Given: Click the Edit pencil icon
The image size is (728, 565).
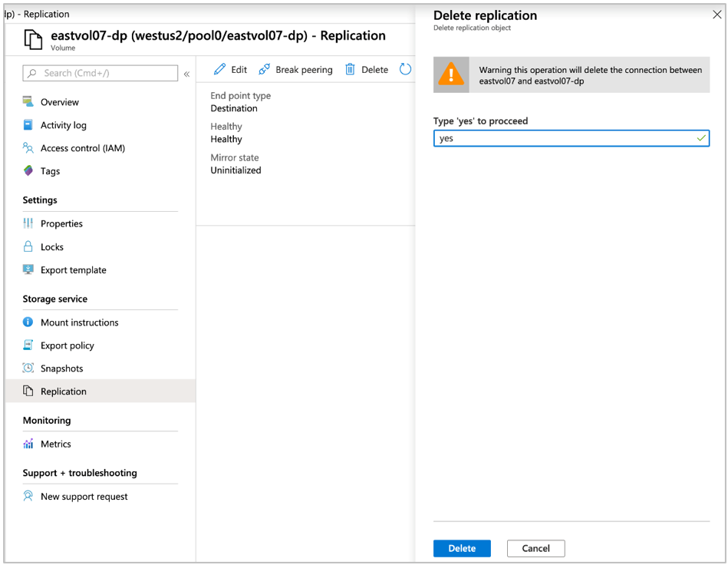Looking at the screenshot, I should (x=219, y=69).
